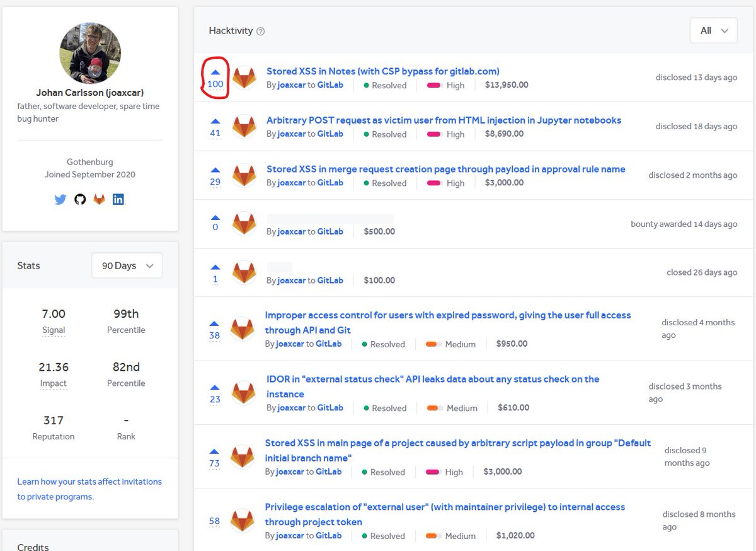The image size is (756, 551).
Task: Click the vote count 100
Action: (x=215, y=84)
